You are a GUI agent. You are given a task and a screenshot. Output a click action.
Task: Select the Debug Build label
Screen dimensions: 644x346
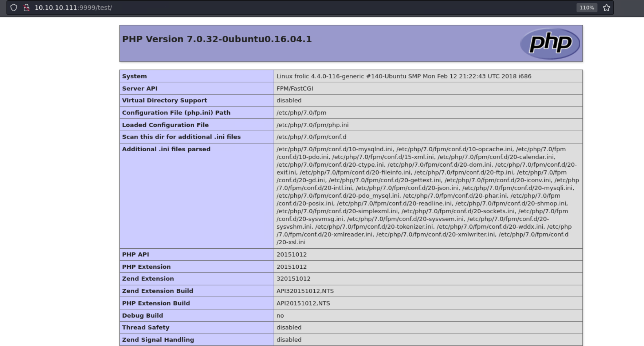click(142, 315)
